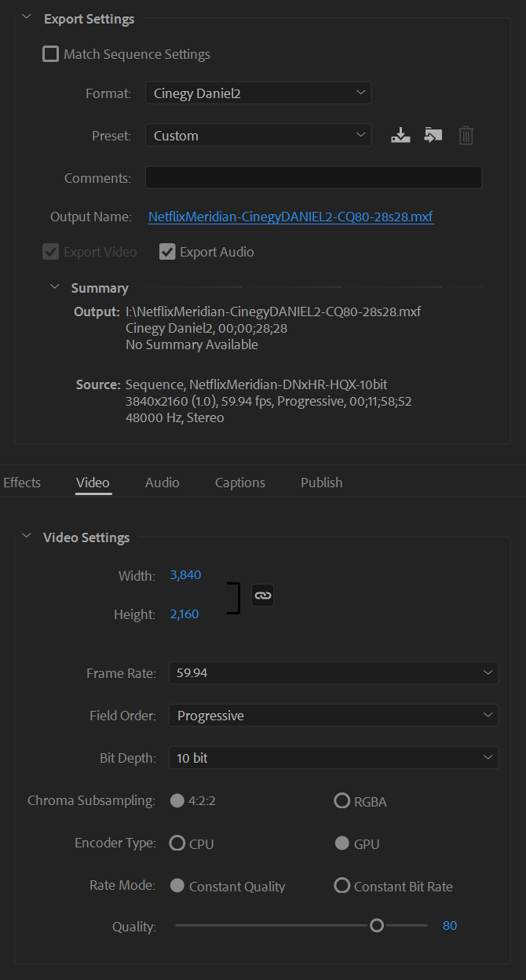Open the Preset dropdown showing Custom
This screenshot has width=526, height=980.
[x=258, y=136]
